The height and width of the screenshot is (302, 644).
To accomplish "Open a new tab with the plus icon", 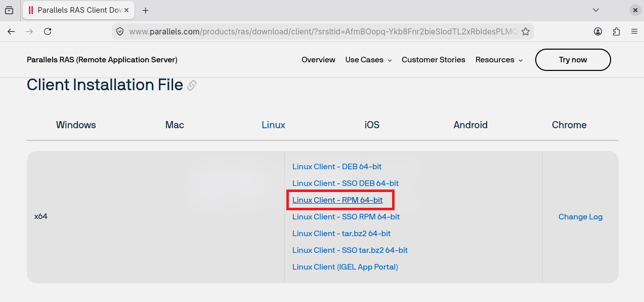I will pos(146,10).
